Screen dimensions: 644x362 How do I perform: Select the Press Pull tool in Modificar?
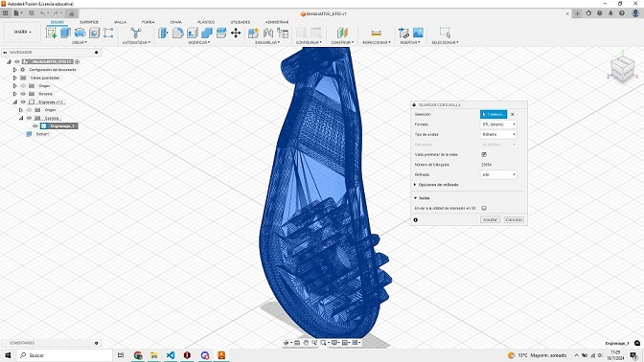tap(163, 33)
